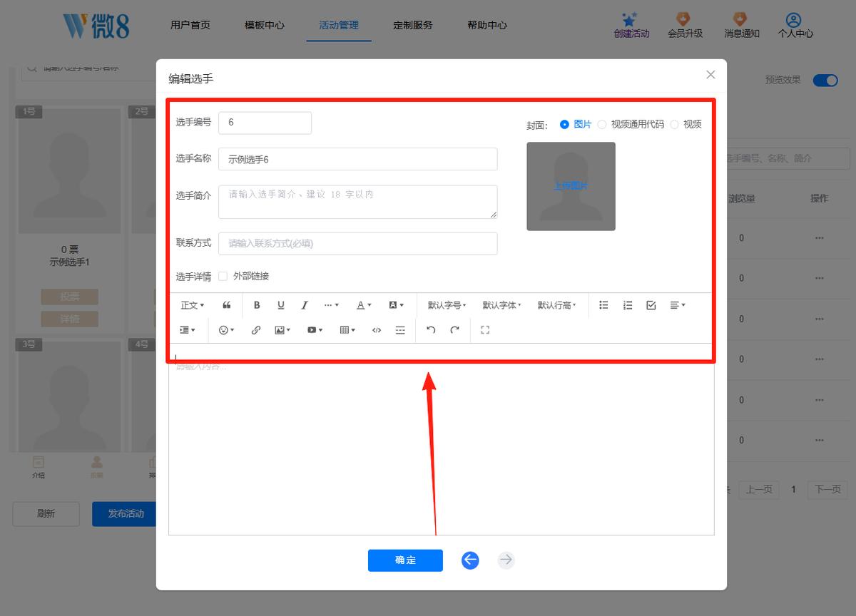Open 会员升级 membership upgrade
This screenshot has height=616, width=856.
pos(685,26)
